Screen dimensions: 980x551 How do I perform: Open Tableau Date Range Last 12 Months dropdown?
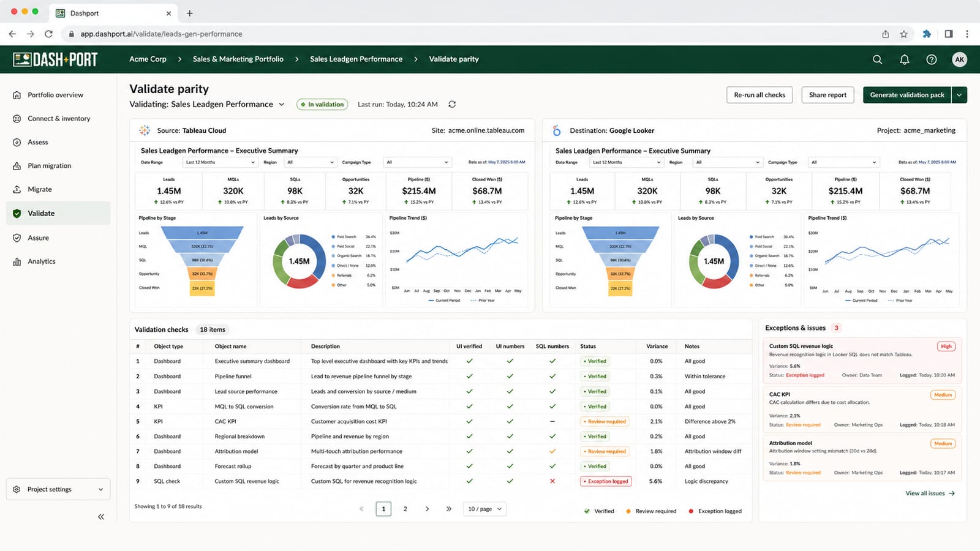coord(221,162)
